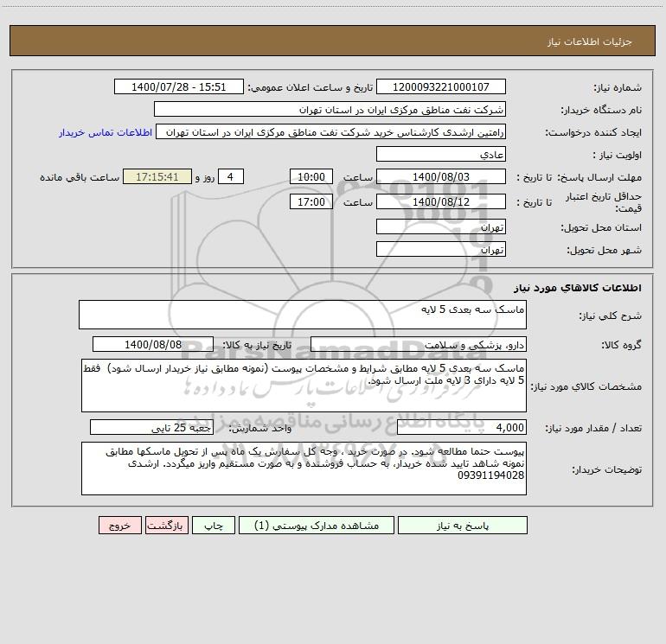The image size is (666, 644).
Task: Click the label تاریخ نیاز به کالا
Action: (x=258, y=345)
